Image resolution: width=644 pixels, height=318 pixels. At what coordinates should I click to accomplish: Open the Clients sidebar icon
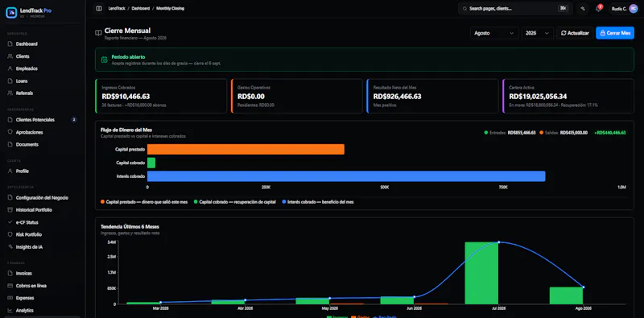(x=10, y=56)
